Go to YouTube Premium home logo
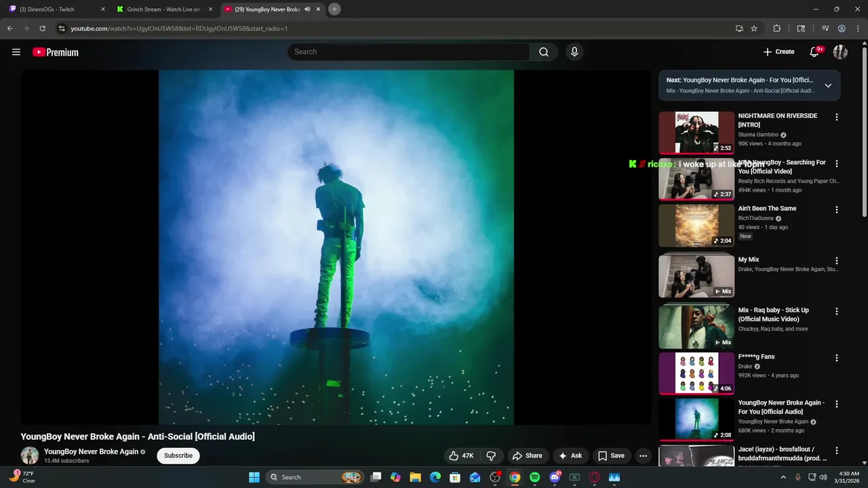868x488 pixels. point(56,52)
